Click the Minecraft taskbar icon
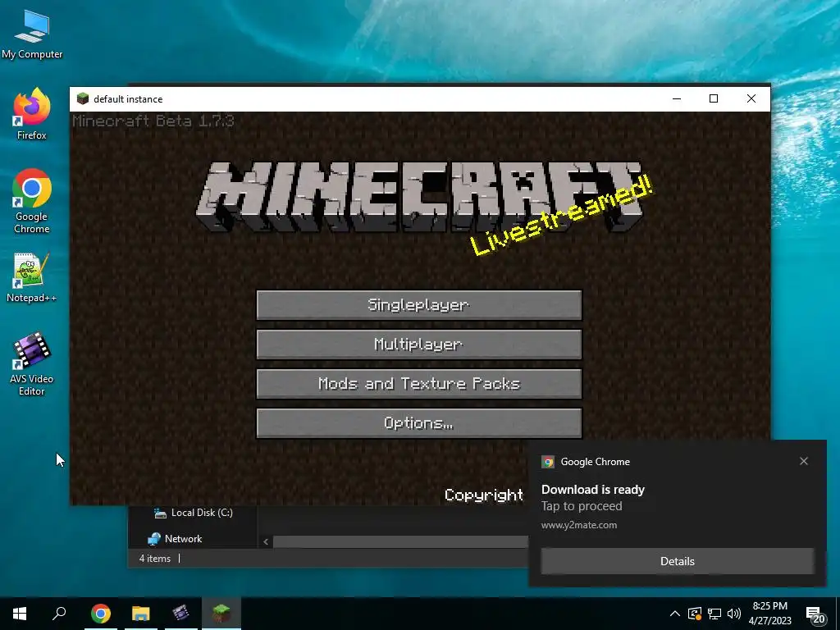This screenshot has height=630, width=840. coord(221,614)
